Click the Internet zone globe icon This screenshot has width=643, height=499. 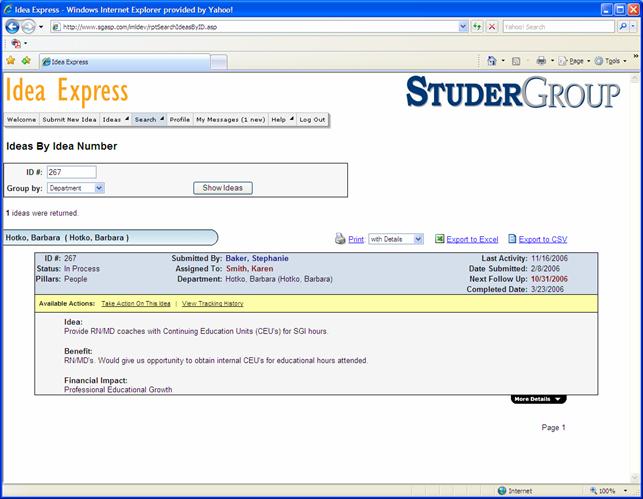coord(502,490)
